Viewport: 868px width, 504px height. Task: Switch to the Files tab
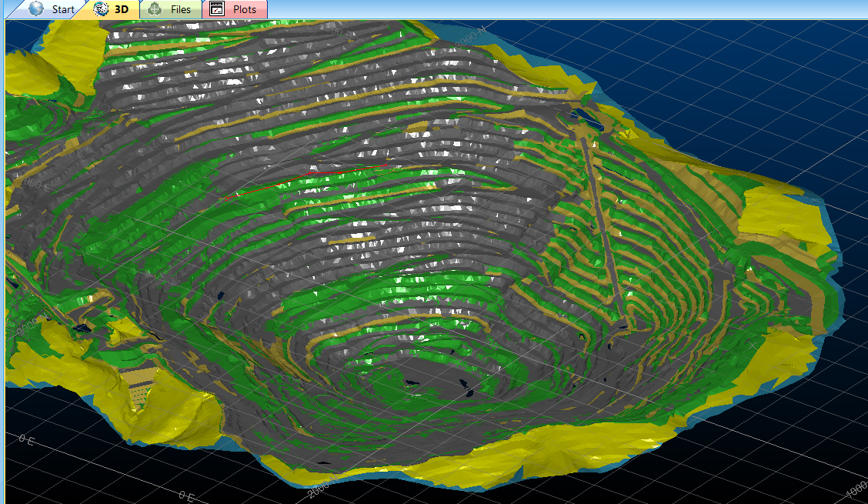(x=174, y=9)
